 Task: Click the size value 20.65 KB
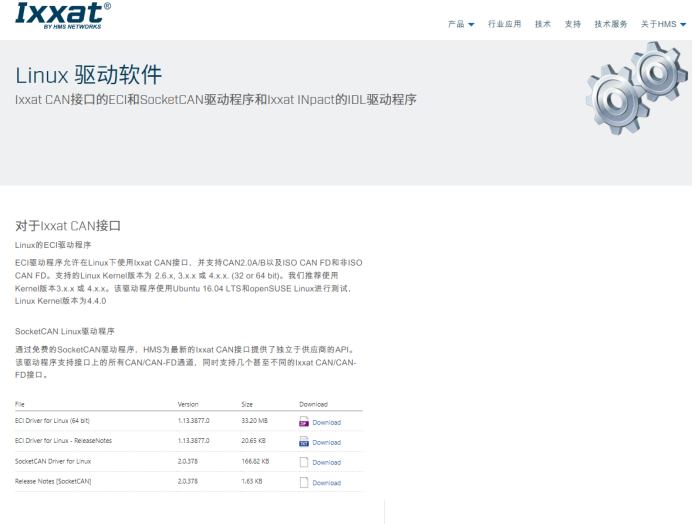click(254, 440)
